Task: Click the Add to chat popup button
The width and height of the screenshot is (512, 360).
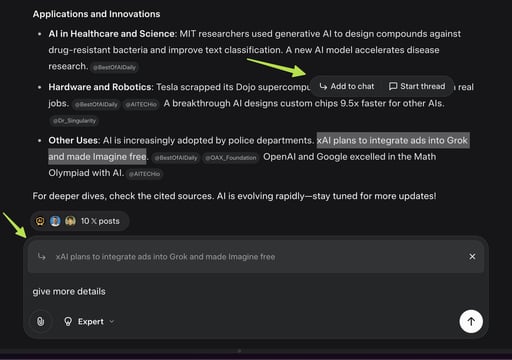Action: point(347,86)
